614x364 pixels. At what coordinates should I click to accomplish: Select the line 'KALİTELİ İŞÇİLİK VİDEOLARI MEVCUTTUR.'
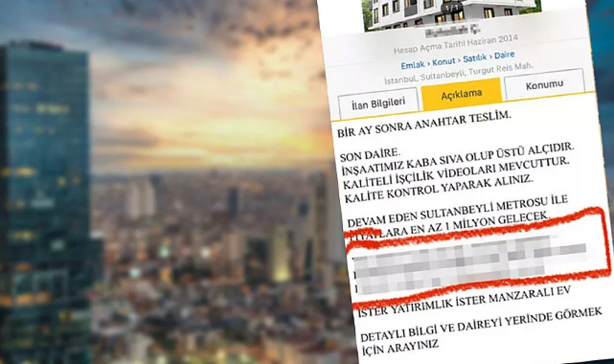456,173
